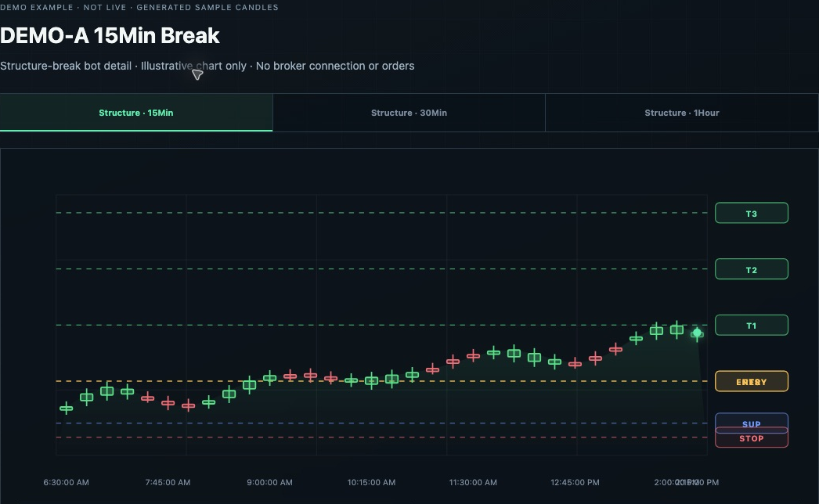This screenshot has width=819, height=504.
Task: Click the 9:00:00 AM axis label
Action: coord(269,483)
